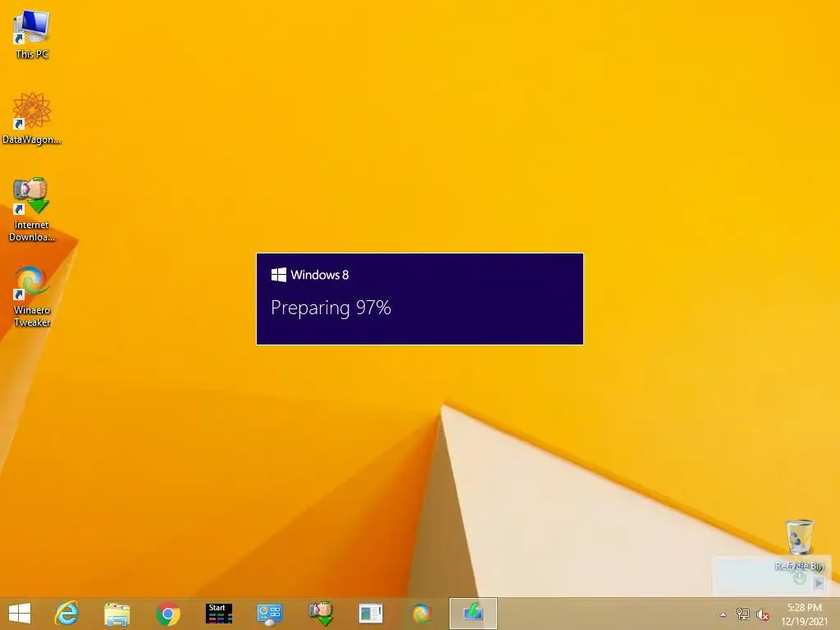Viewport: 840px width, 630px height.
Task: Click the Windows Start button in taskbar
Action: click(x=20, y=614)
